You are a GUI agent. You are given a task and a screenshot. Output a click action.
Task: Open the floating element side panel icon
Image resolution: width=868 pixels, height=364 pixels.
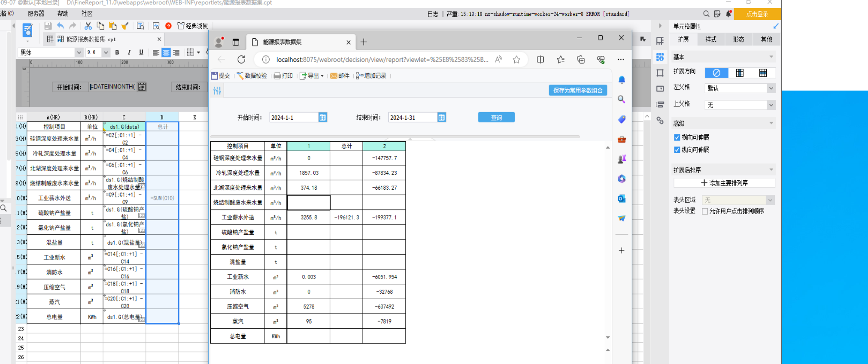tap(660, 73)
